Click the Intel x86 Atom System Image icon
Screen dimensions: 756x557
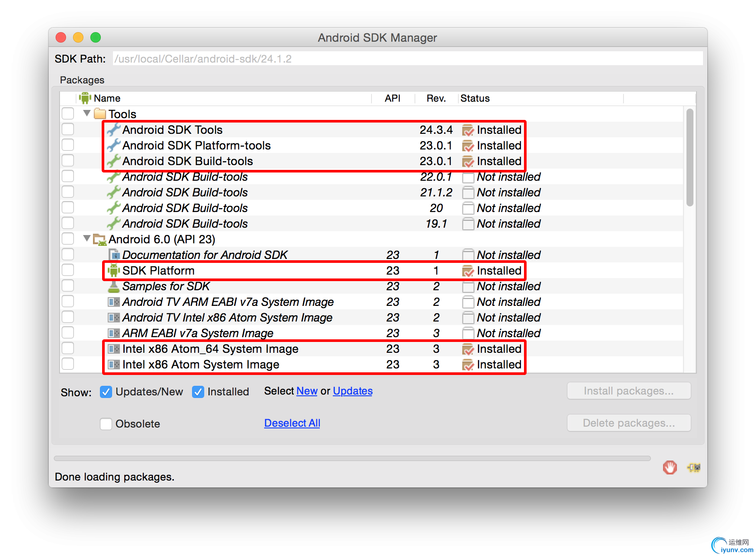[114, 364]
